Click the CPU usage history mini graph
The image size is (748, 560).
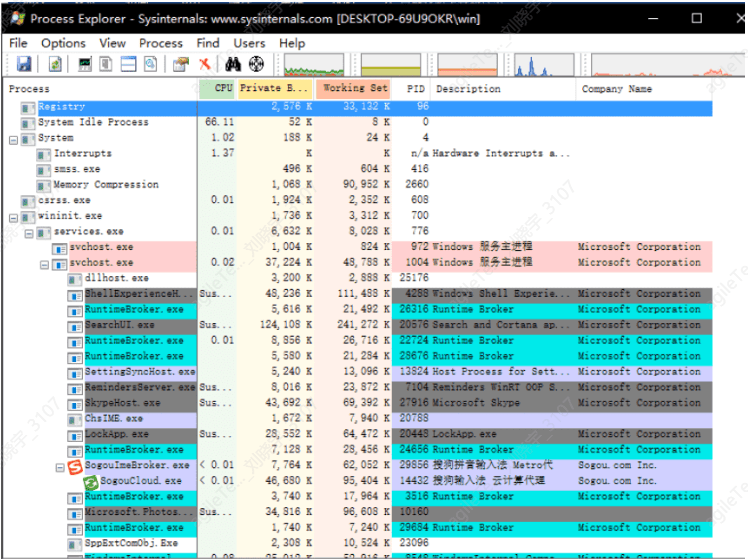tap(314, 65)
